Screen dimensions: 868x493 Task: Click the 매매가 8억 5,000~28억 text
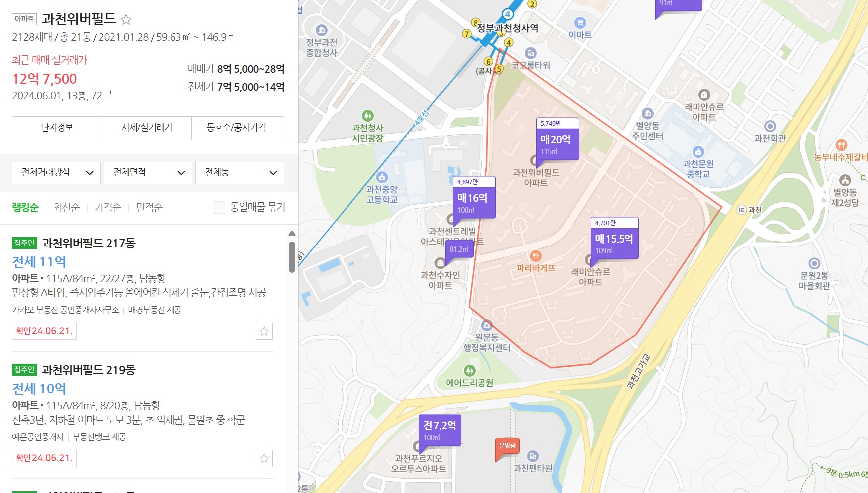236,69
